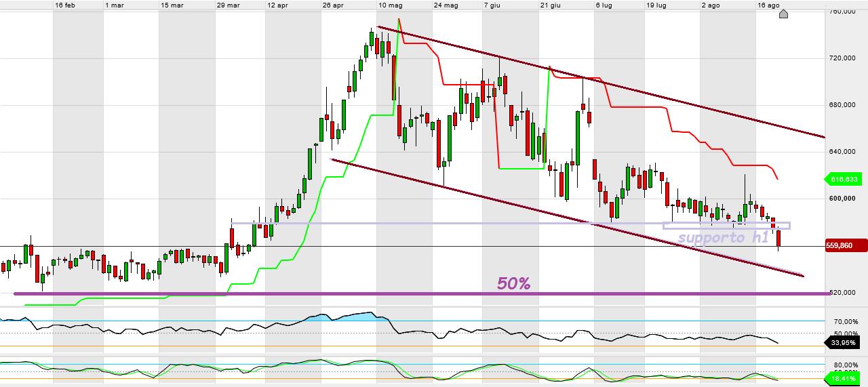This screenshot has width=868, height=387.
Task: Click the '2 ago' date label
Action: (x=710, y=5)
